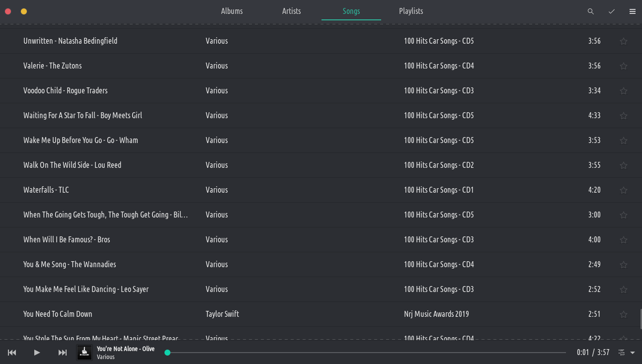Viewport: 642px width, 364px height.
Task: Click the playback progress slider
Action: point(367,353)
